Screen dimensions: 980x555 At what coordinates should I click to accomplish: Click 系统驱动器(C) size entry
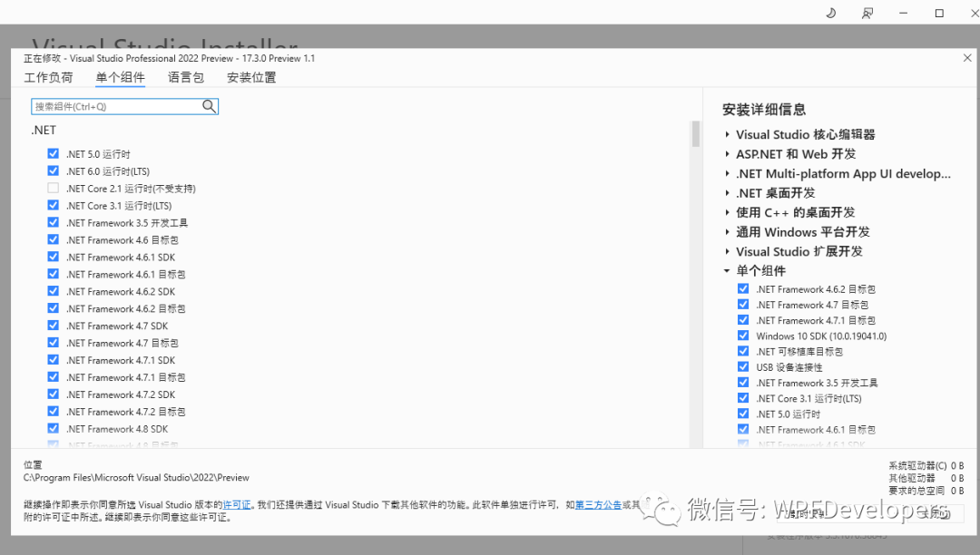coord(926,466)
